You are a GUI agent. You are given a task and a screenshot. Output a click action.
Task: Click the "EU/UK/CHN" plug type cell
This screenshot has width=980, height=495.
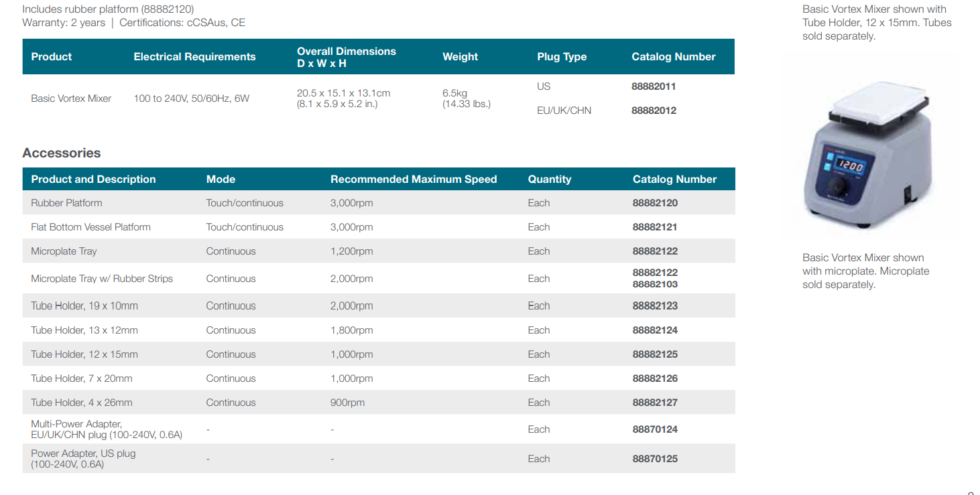click(x=564, y=111)
